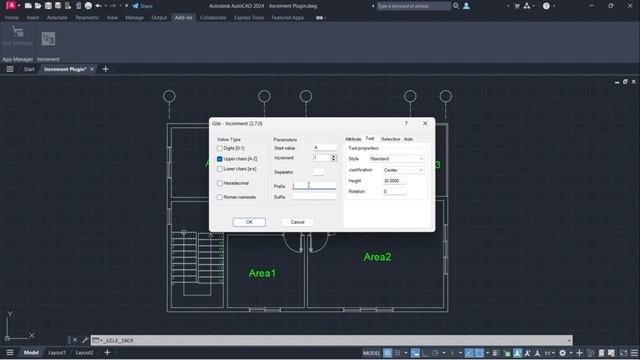Switch to the Attribute tab in dialog
This screenshot has height=360, width=640.
pyautogui.click(x=353, y=139)
